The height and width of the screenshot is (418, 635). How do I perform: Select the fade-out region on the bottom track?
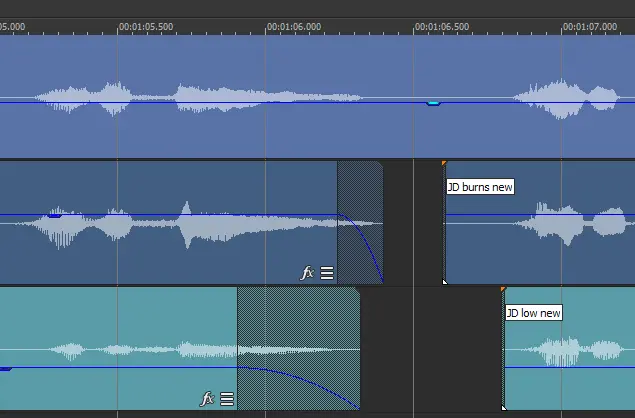[x=298, y=320]
